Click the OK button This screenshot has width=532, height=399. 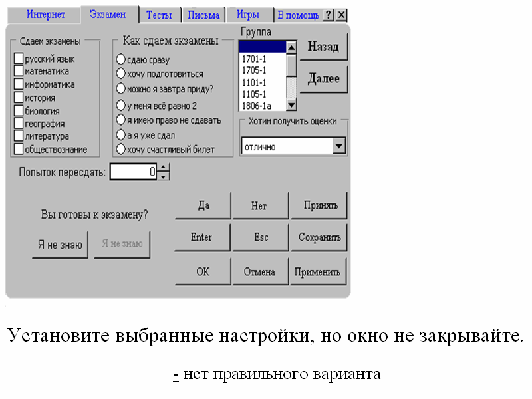(x=203, y=271)
